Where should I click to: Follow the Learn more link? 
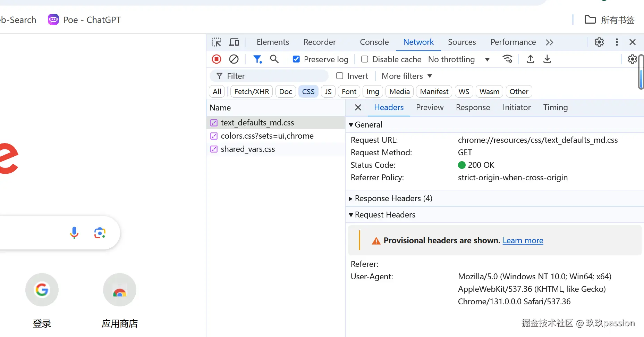523,240
